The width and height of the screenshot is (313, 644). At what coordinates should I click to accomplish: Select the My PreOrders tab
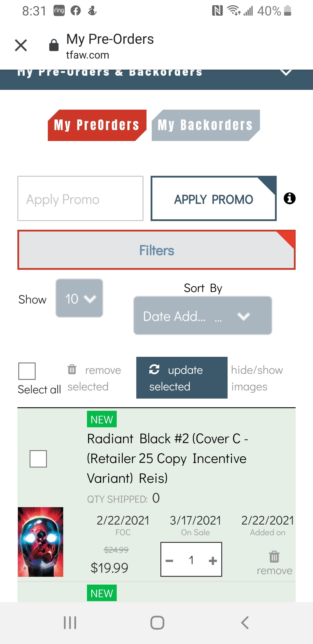click(97, 125)
